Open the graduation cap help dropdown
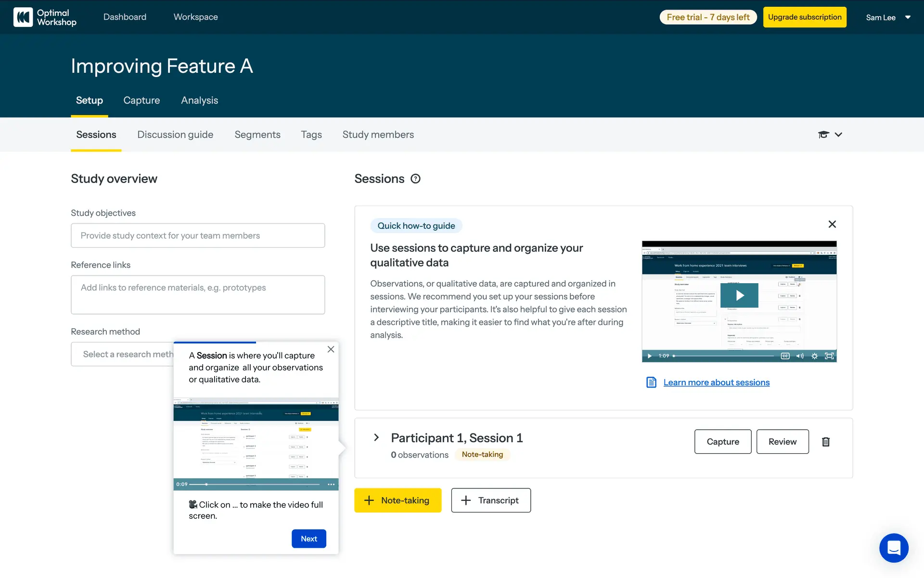Screen dimensions: 924x578 click(x=830, y=134)
